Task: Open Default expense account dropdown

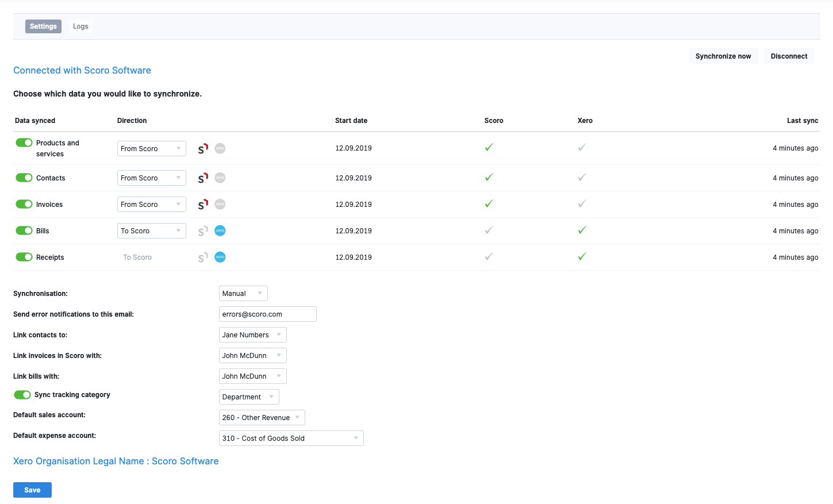Action: (x=291, y=438)
